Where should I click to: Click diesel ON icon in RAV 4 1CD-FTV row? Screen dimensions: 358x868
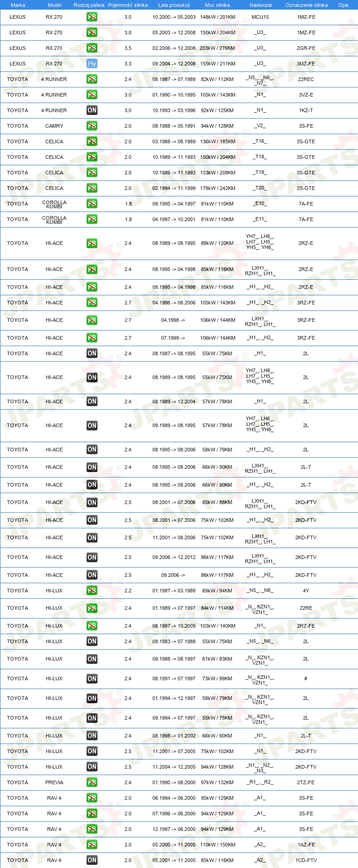92,860
